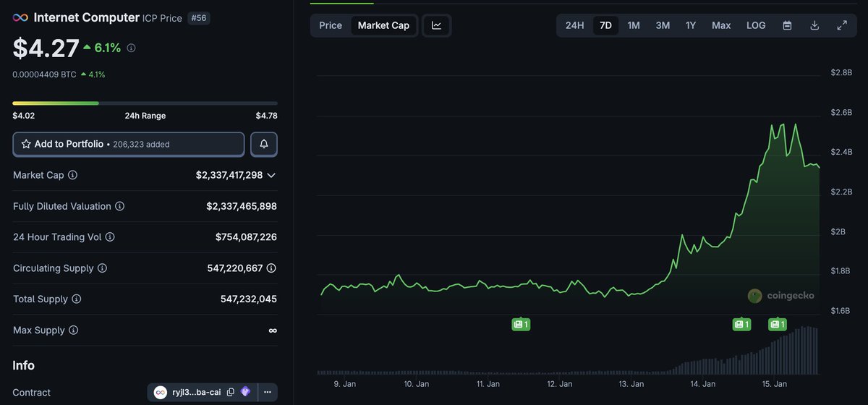Click info icon beside Circulating Supply label

click(103, 268)
